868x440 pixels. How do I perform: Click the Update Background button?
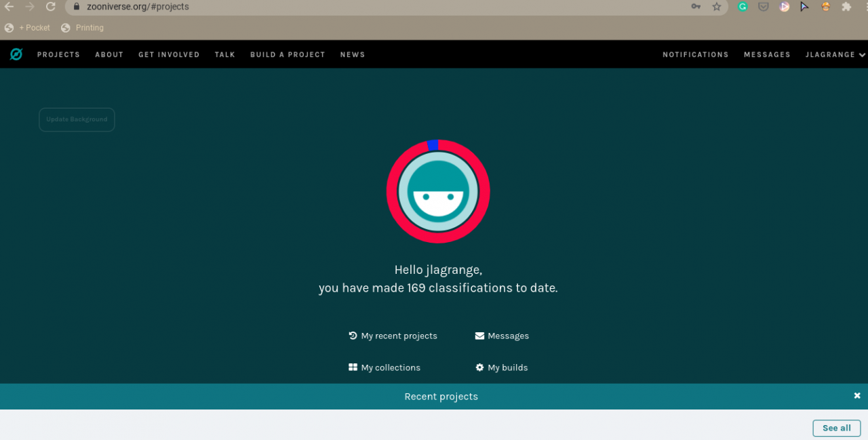click(77, 119)
